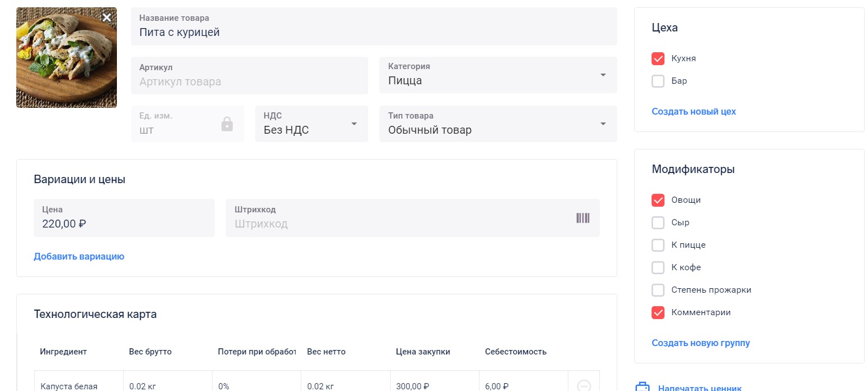Image resolution: width=868 pixels, height=391 pixels.
Task: Click the Технологическая карта heading
Action: pyautogui.click(x=95, y=314)
